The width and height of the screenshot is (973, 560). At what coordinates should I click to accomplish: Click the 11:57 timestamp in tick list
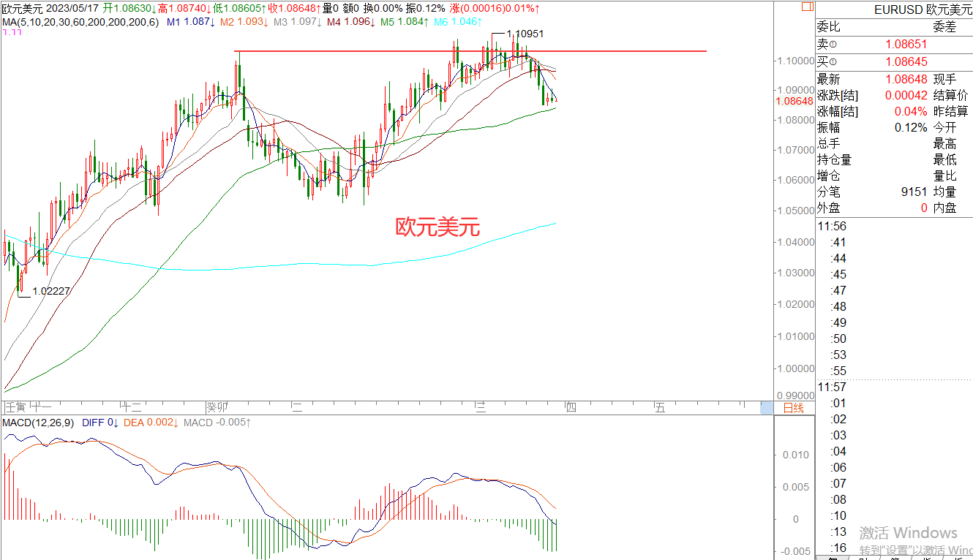pyautogui.click(x=832, y=387)
